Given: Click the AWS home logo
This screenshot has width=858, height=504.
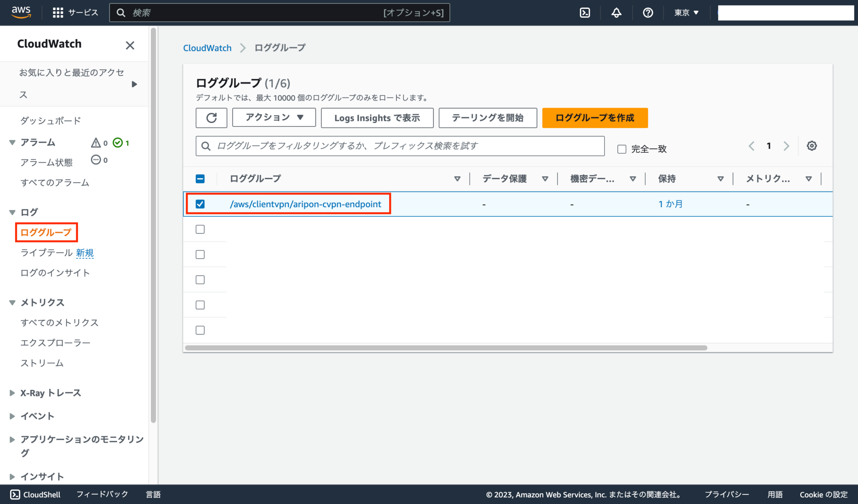Looking at the screenshot, I should pos(21,13).
